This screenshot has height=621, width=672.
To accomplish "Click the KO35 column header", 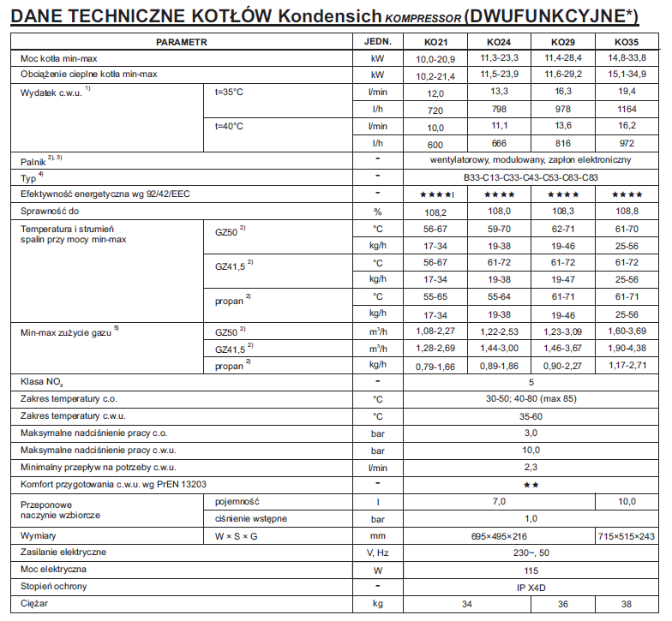I will point(627,43).
